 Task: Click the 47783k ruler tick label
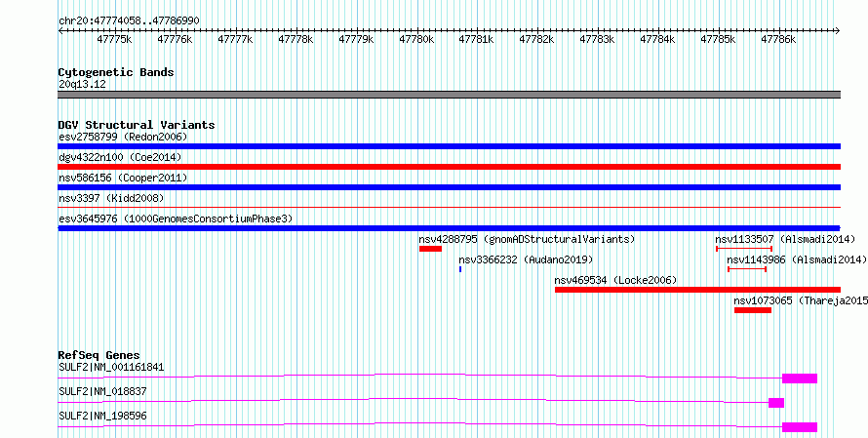(x=597, y=39)
